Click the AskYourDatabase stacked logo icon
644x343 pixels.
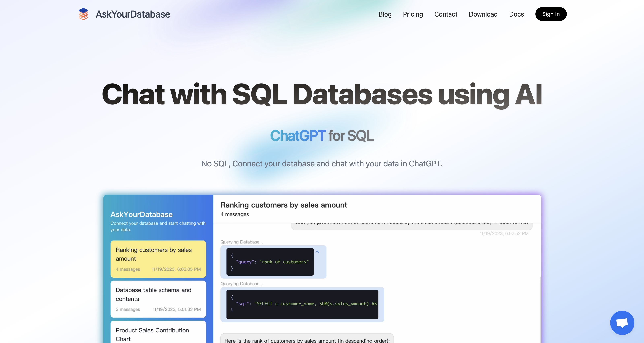tap(83, 14)
